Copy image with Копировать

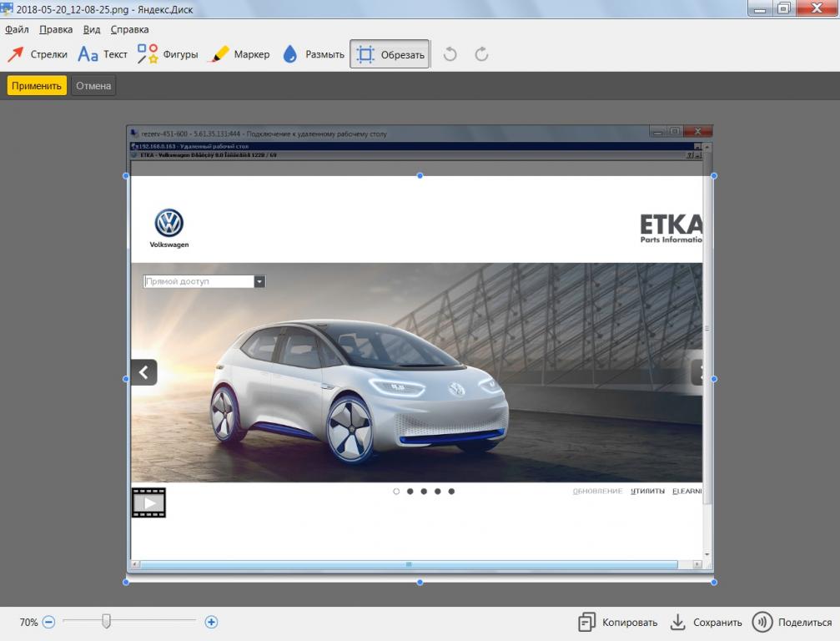click(x=617, y=623)
